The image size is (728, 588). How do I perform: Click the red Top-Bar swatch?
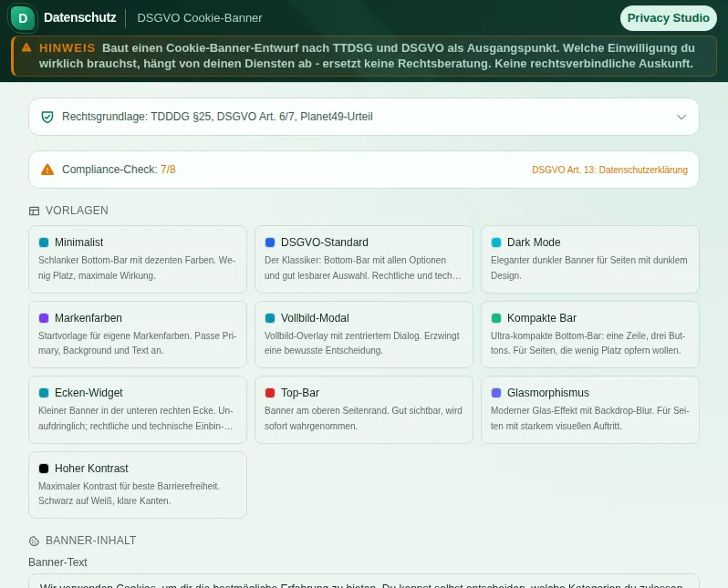pos(270,393)
